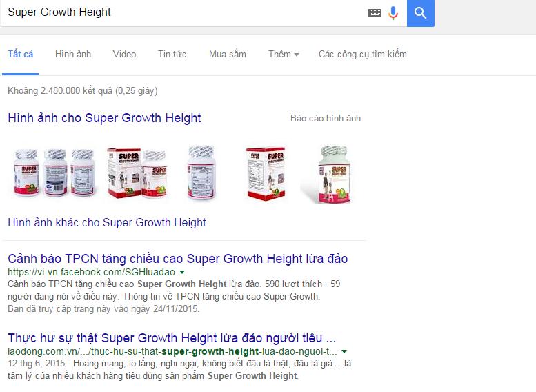Activate voice search microphone icon
536x392 pixels.
(x=393, y=13)
